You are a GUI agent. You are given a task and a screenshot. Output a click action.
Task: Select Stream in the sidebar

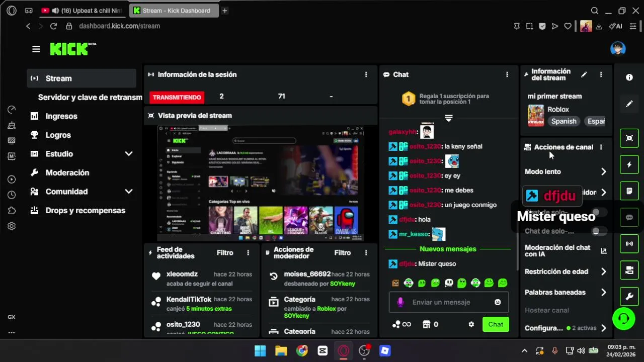(x=82, y=78)
